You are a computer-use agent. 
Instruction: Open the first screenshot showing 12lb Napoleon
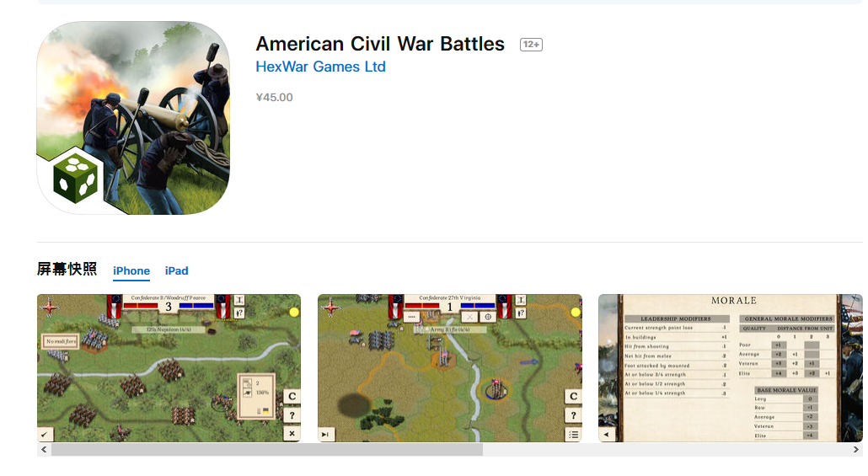(169, 368)
